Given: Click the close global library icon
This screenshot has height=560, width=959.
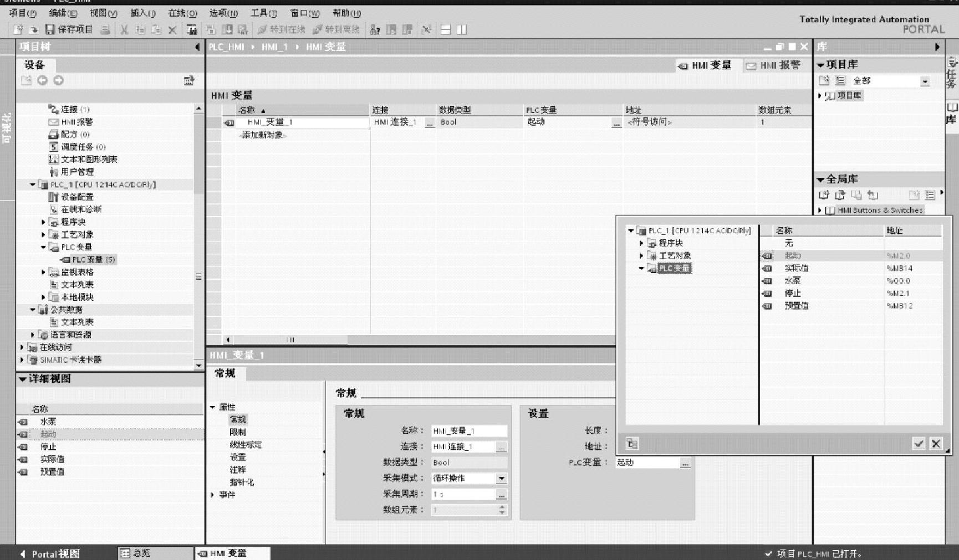Looking at the screenshot, I should point(873,195).
